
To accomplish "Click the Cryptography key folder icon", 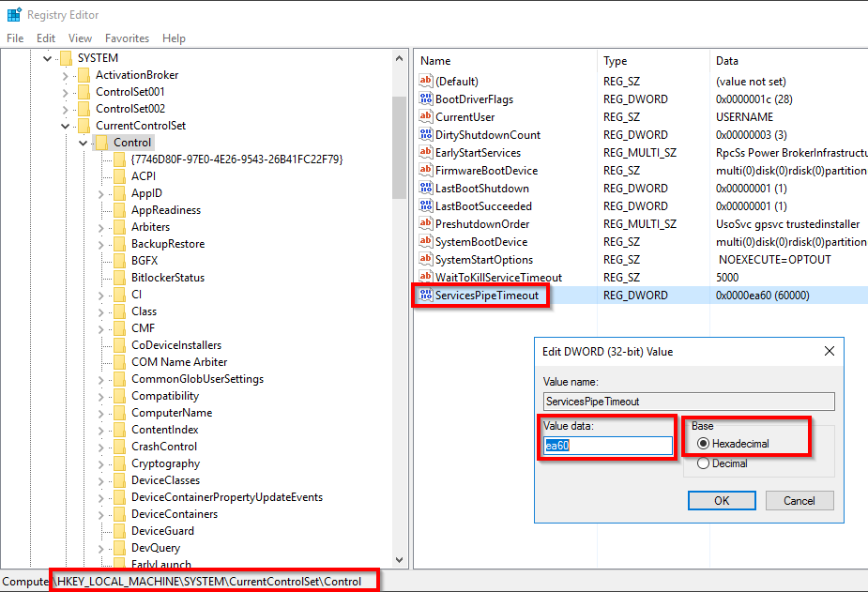I will (x=119, y=463).
